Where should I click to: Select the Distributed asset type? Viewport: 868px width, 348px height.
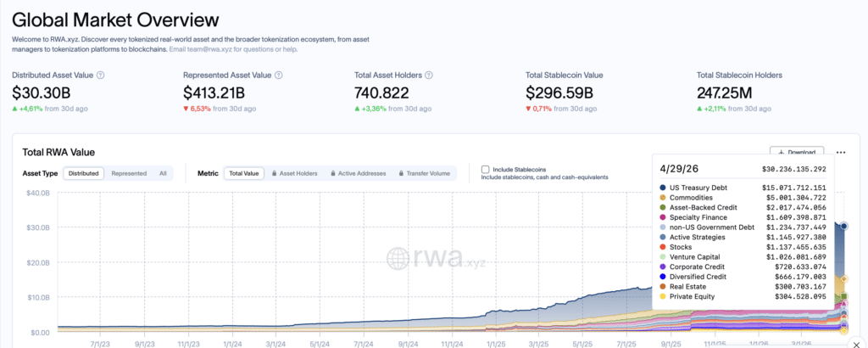coord(84,173)
